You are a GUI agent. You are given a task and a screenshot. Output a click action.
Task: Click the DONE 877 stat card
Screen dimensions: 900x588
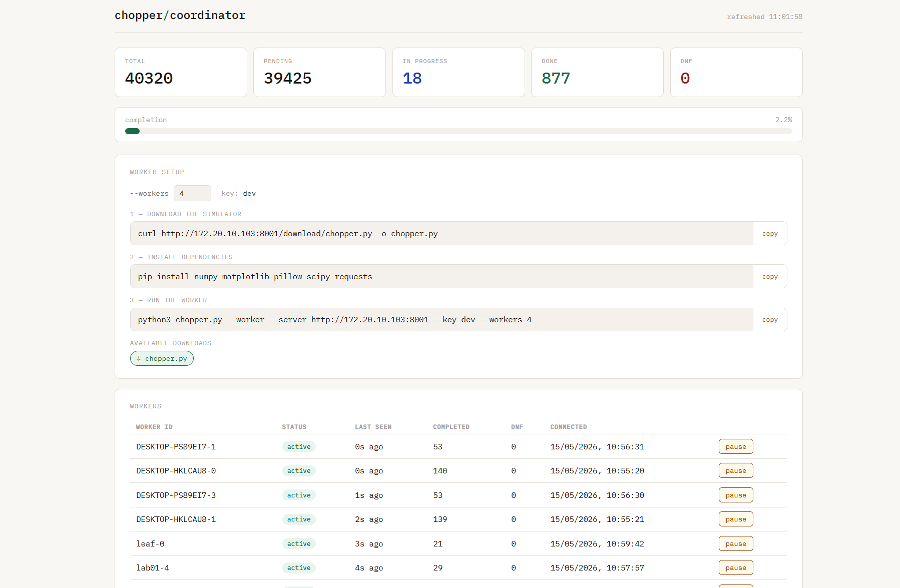pos(597,72)
